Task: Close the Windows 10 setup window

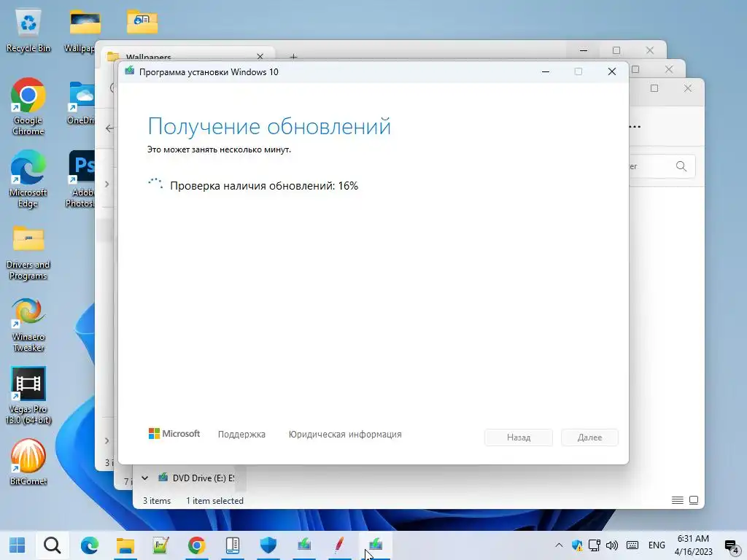Action: tap(612, 71)
